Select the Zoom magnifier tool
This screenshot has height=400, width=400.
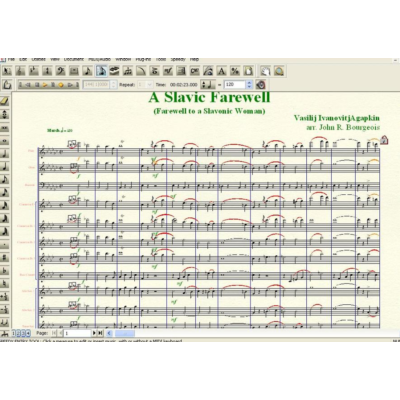[279, 71]
